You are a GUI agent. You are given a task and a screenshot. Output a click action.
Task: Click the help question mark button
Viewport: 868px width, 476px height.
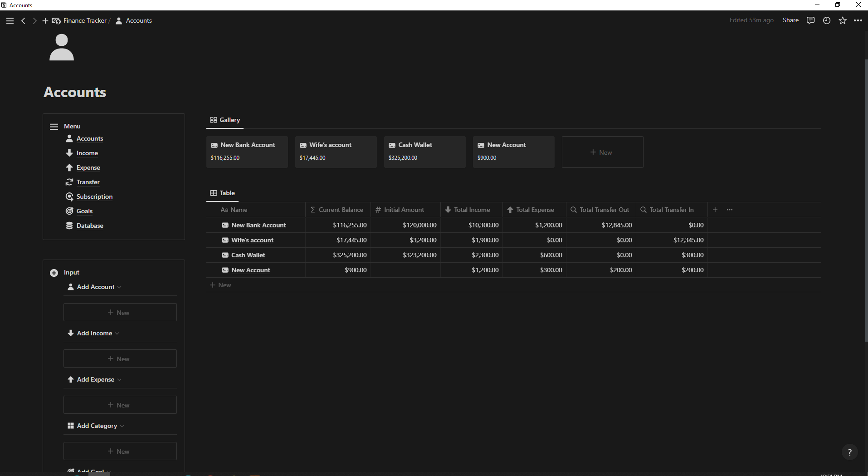(850, 452)
